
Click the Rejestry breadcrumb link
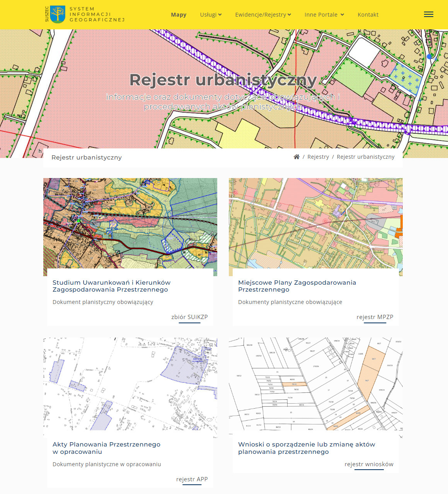pyautogui.click(x=318, y=157)
